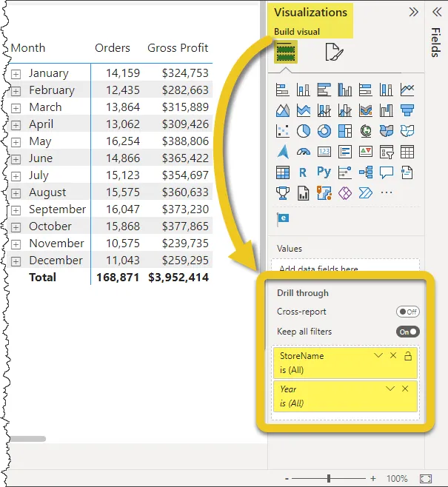The height and width of the screenshot is (487, 448).
Task: Choose the Funnel chart visual
Action: click(x=407, y=110)
